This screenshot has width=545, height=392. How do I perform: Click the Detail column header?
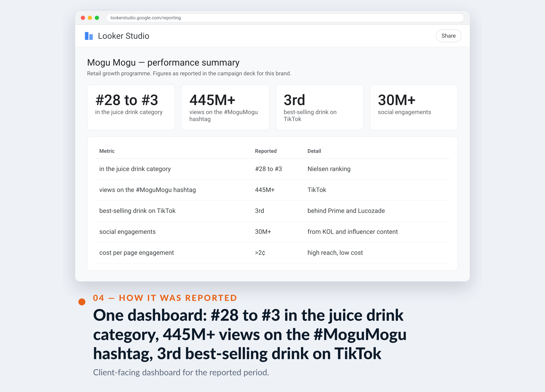(x=314, y=151)
